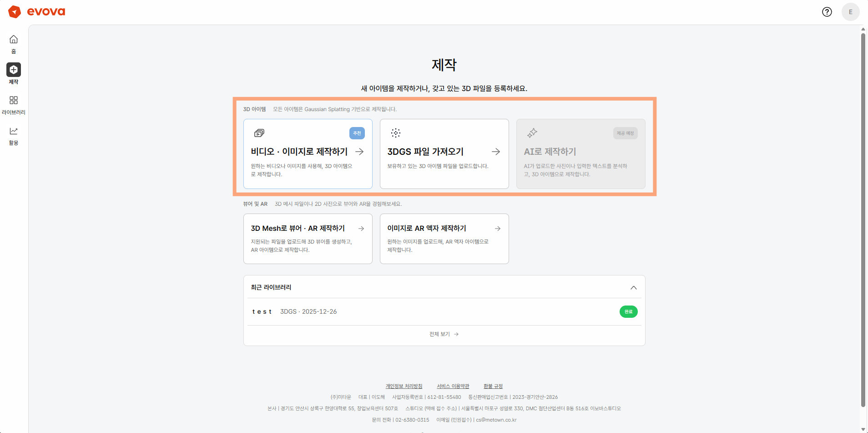Open 서비스 이용약관 footer link

[453, 386]
